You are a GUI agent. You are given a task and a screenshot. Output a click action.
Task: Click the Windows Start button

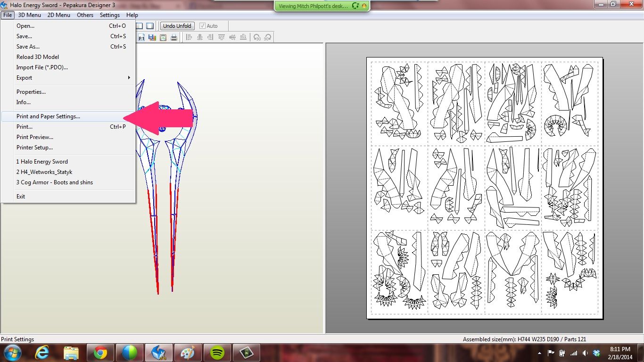12,352
